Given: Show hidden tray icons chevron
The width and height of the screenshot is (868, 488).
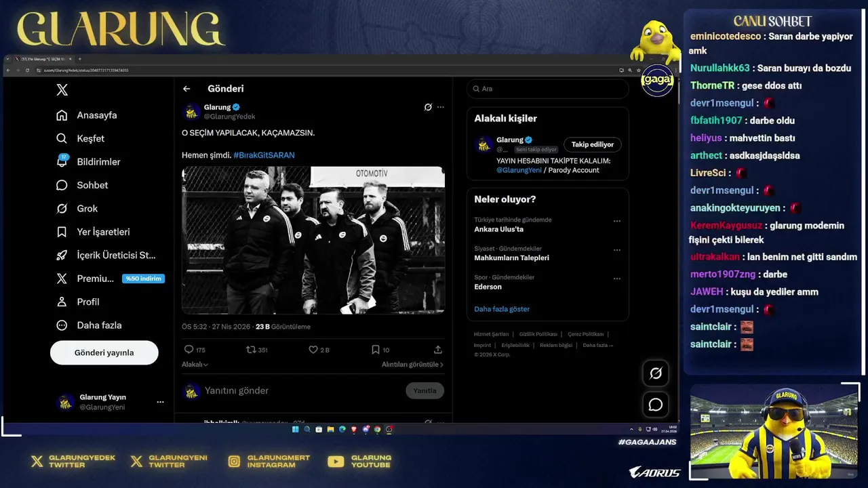Looking at the screenshot, I should [x=631, y=429].
